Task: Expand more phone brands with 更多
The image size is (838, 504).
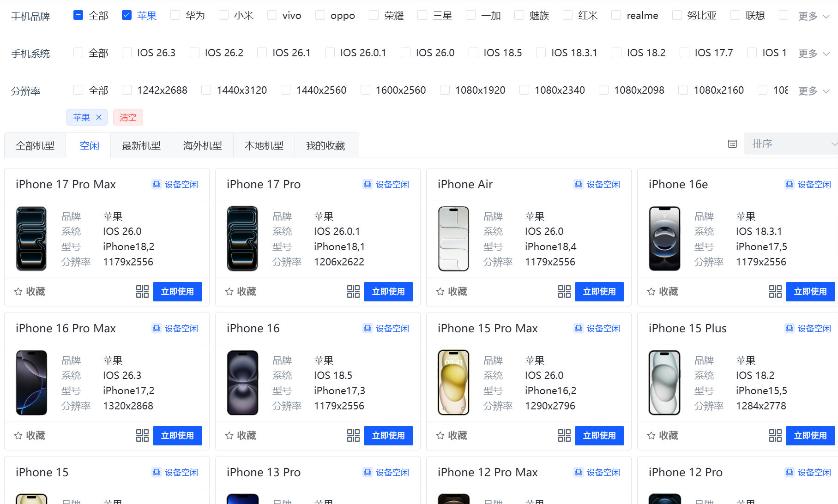Action: click(x=814, y=16)
